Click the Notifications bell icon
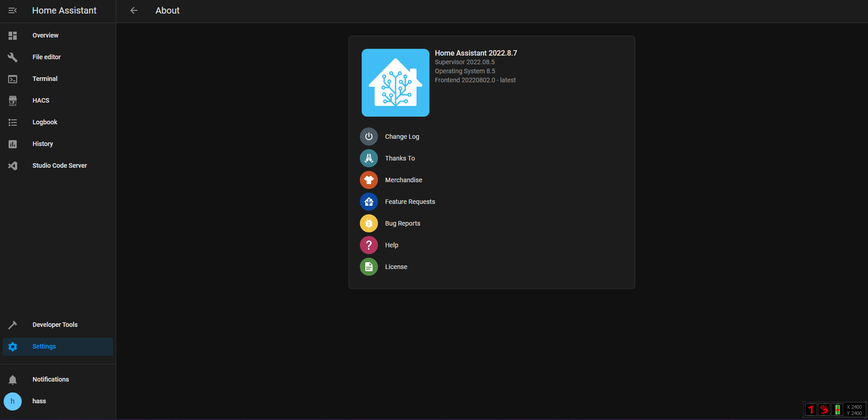868x420 pixels. tap(13, 379)
